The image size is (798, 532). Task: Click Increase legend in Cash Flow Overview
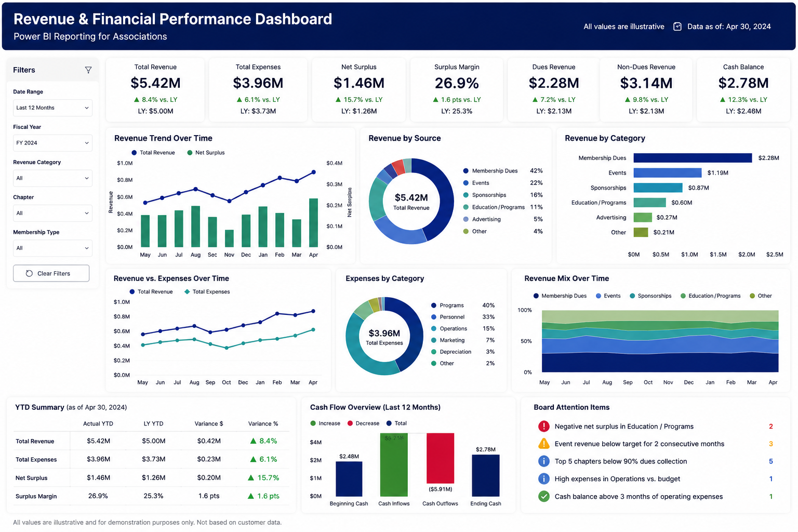[x=325, y=423]
